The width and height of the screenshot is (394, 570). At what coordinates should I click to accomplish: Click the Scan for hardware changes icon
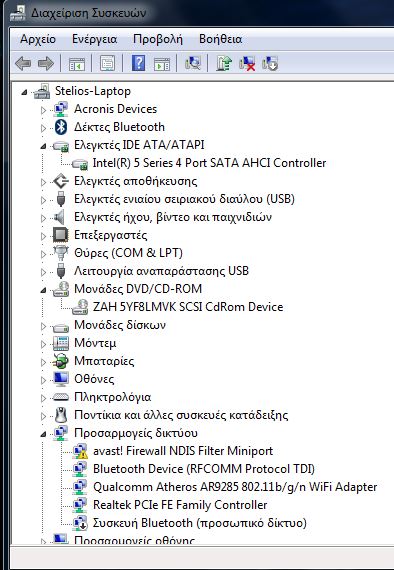coord(192,63)
